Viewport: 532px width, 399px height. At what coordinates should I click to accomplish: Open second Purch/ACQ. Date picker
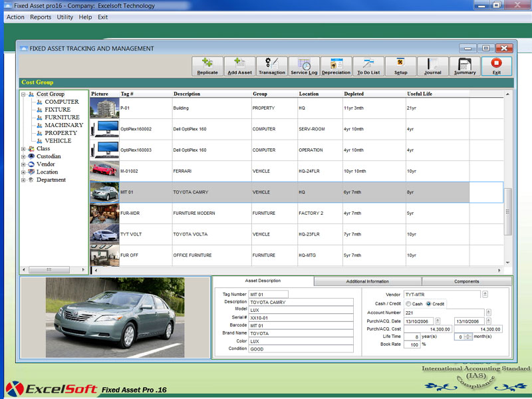click(x=489, y=321)
